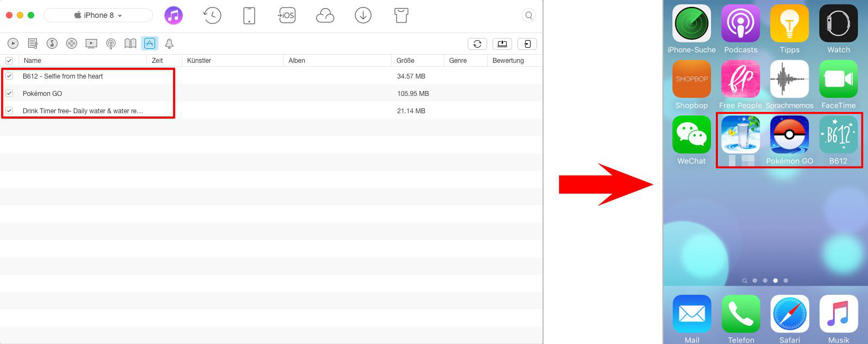Sort by the Zeit column header
This screenshot has height=344, width=868.
click(164, 61)
